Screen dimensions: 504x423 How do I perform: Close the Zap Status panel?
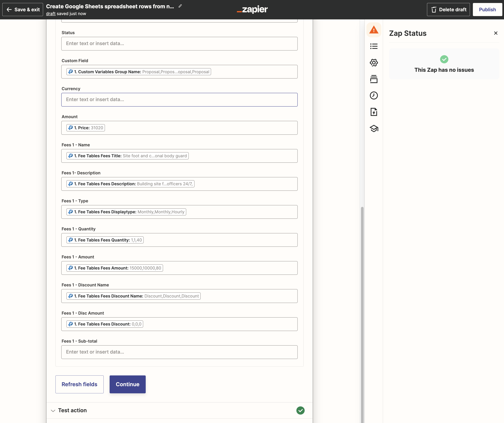tap(496, 33)
